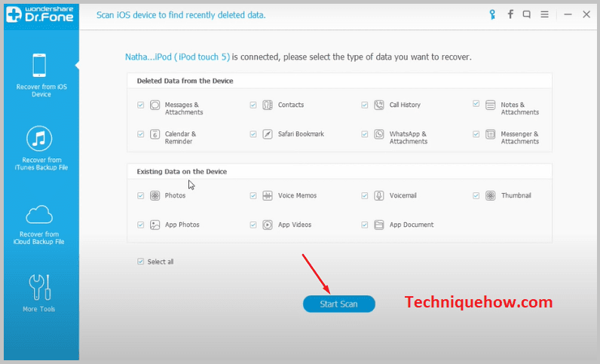600x364 pixels.
Task: Uncheck the App Document checkbox
Action: 365,225
